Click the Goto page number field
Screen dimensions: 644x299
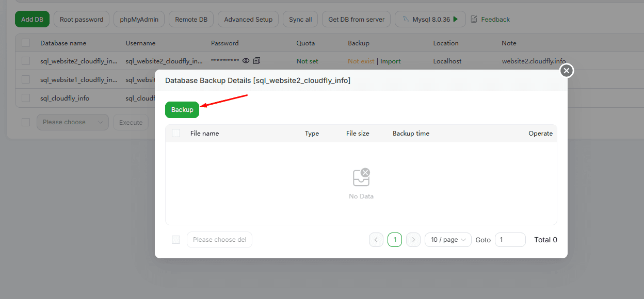point(510,240)
